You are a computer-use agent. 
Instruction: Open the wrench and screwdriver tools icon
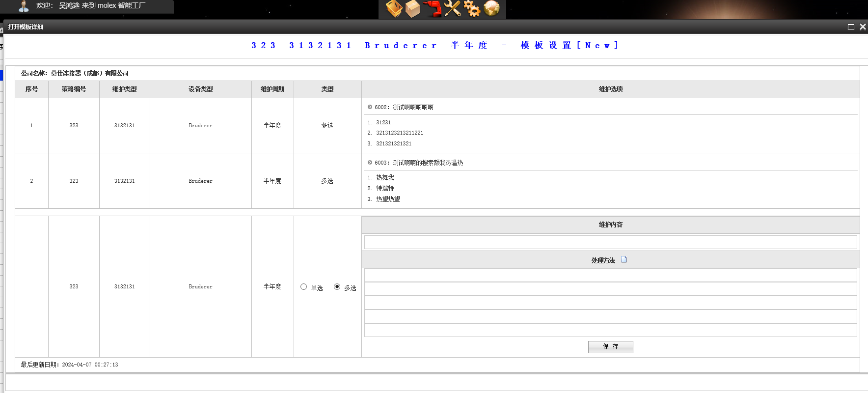(x=452, y=8)
